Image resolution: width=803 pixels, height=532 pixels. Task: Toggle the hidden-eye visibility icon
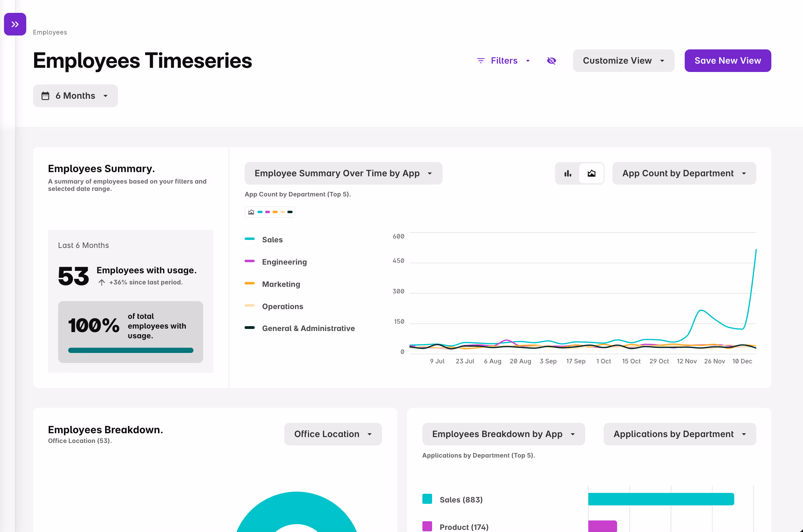point(551,61)
